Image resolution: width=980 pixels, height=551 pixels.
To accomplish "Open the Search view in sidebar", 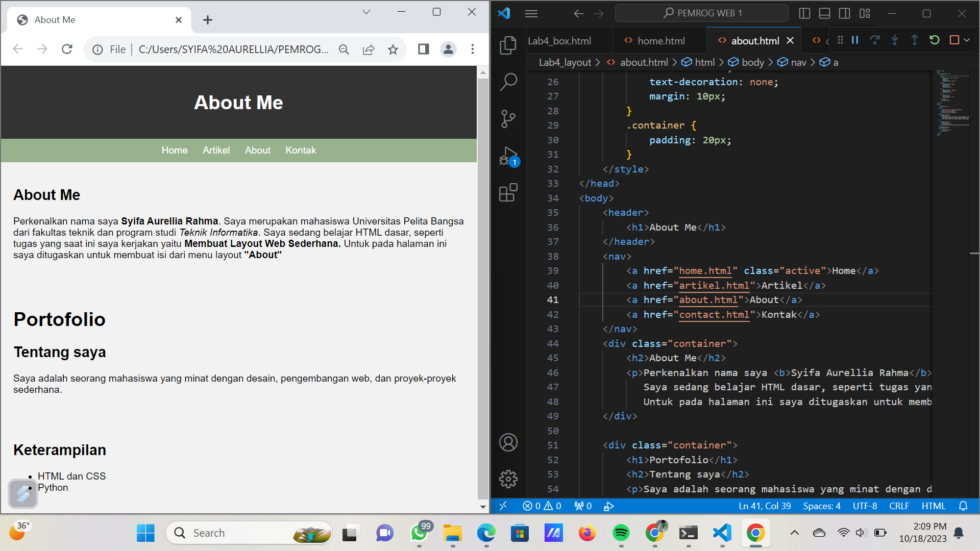I will (508, 82).
